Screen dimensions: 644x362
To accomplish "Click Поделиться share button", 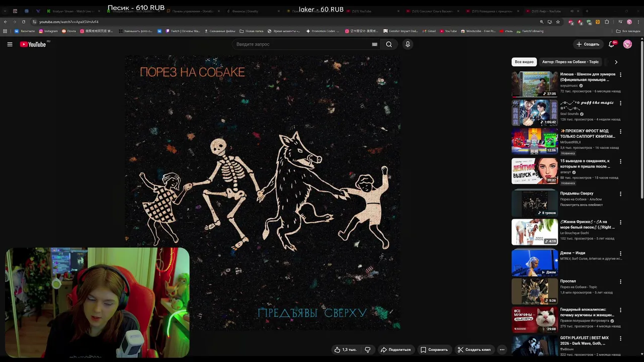I will [395, 349].
